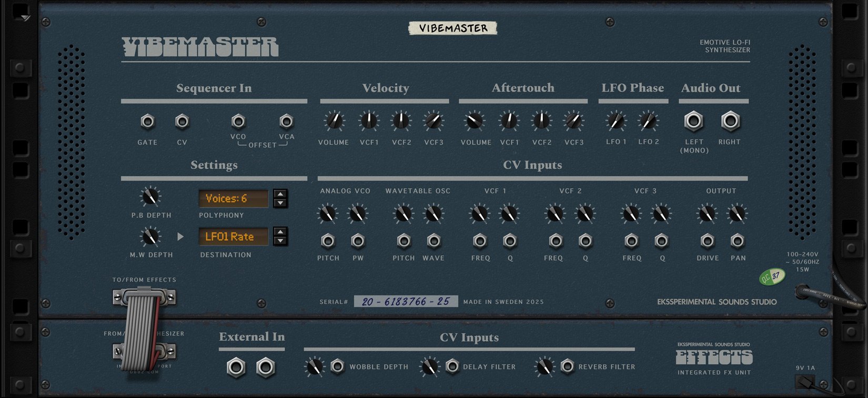Screen dimensions: 868x398
Task: Open the LFO1 Rate destination display
Action: tap(233, 237)
